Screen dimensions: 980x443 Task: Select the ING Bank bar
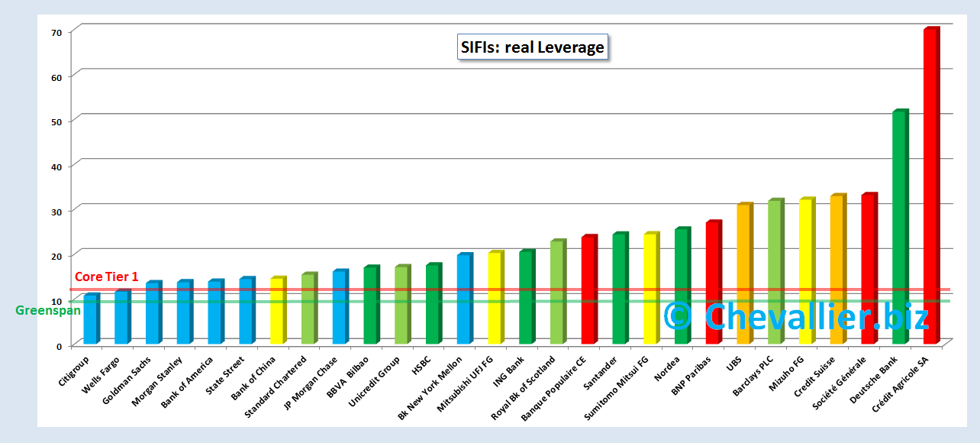527,296
